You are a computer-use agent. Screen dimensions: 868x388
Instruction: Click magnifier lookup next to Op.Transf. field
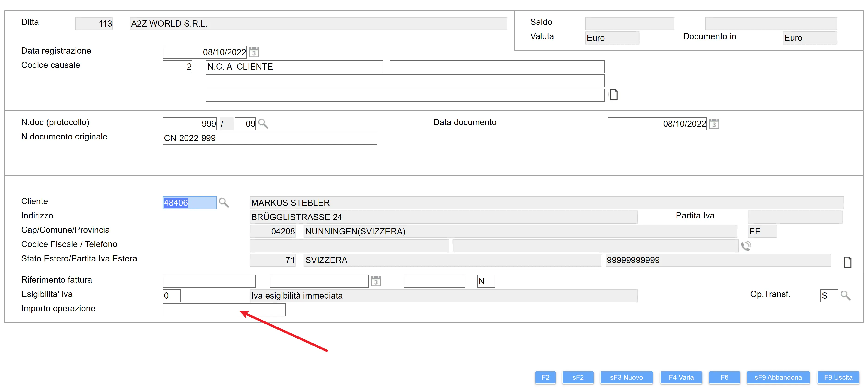click(845, 295)
